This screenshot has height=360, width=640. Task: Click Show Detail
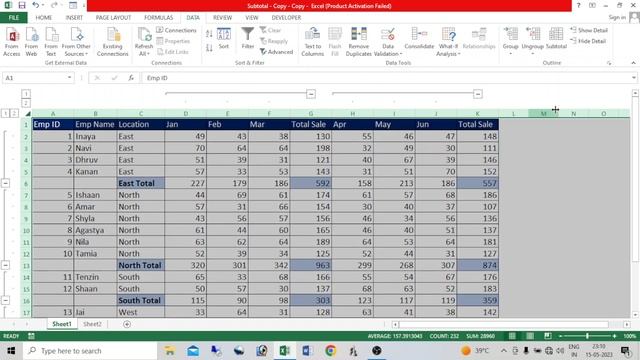(x=589, y=30)
